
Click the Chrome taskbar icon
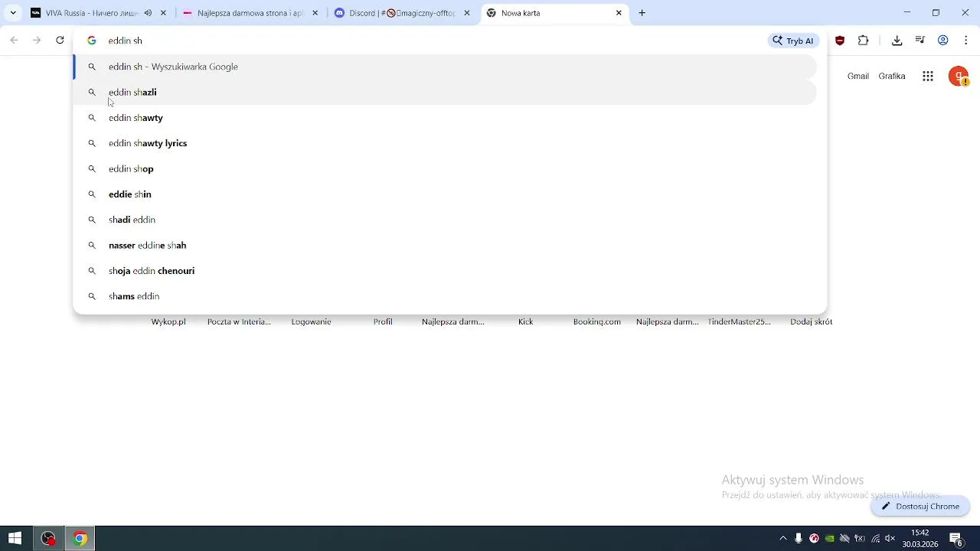tap(80, 539)
